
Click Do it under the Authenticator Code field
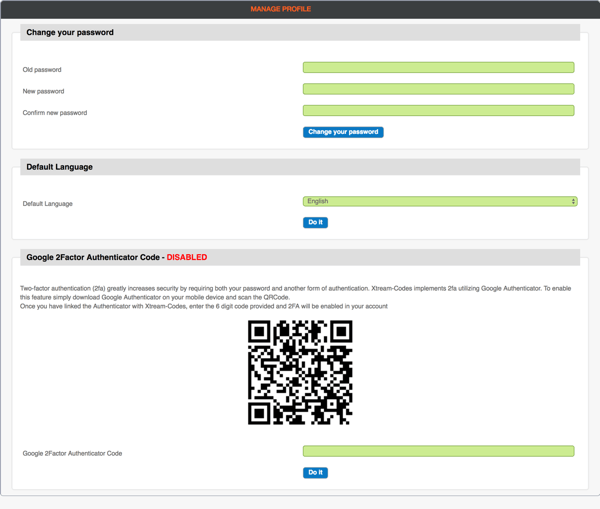coord(315,473)
